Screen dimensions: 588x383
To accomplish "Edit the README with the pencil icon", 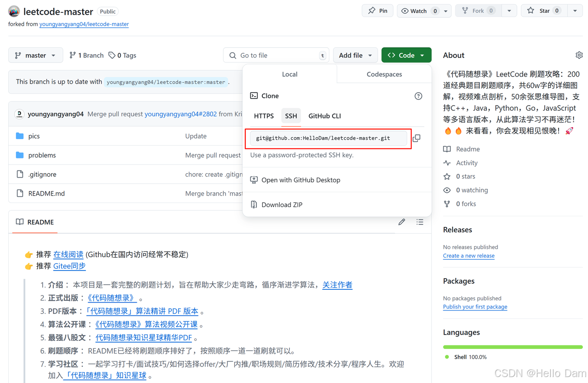I will 401,222.
